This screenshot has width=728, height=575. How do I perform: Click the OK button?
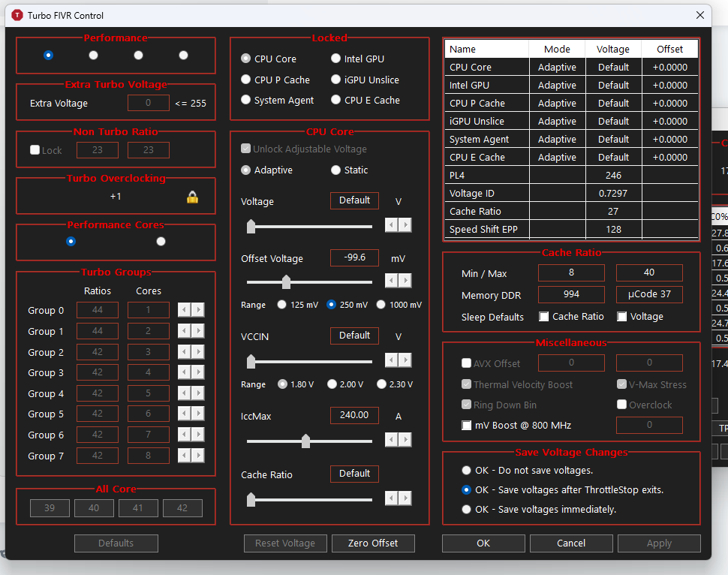(483, 543)
